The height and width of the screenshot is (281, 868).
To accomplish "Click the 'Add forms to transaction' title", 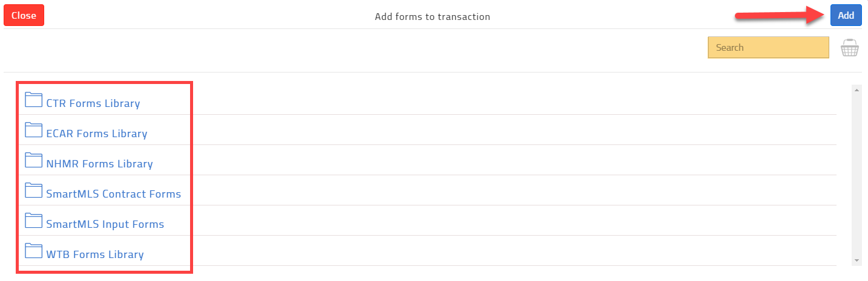I will point(432,17).
